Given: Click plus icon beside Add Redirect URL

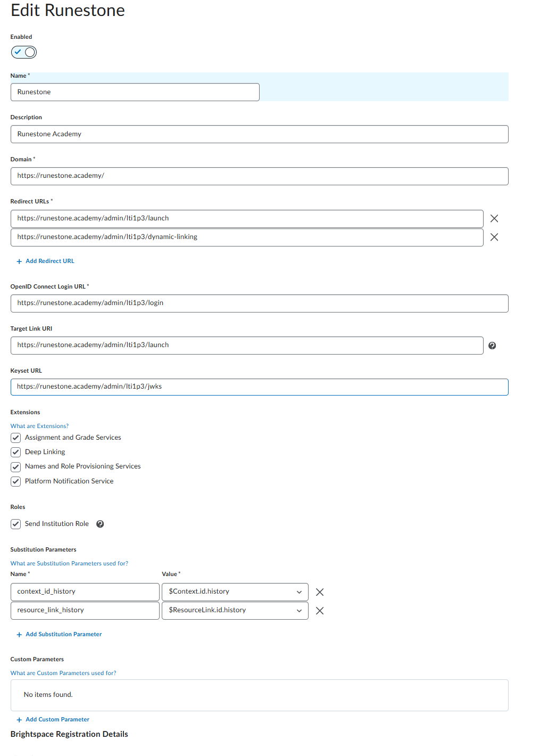Looking at the screenshot, I should (x=19, y=261).
